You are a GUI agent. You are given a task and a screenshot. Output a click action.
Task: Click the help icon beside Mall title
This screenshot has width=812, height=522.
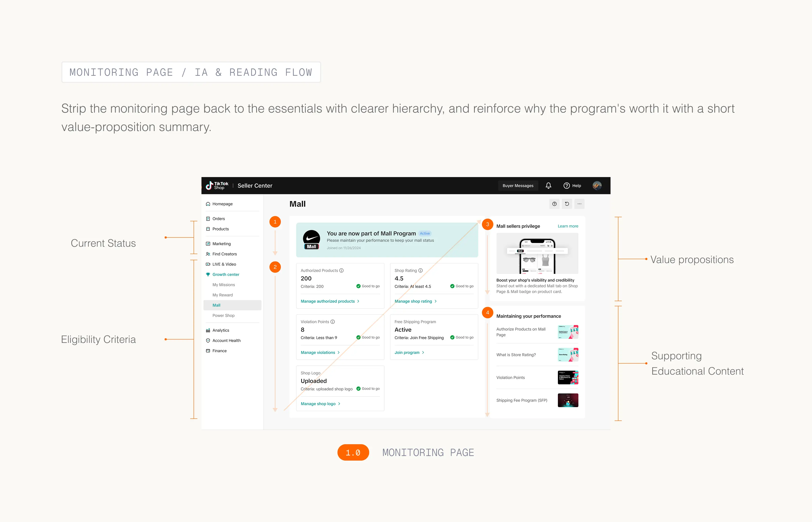[554, 204]
